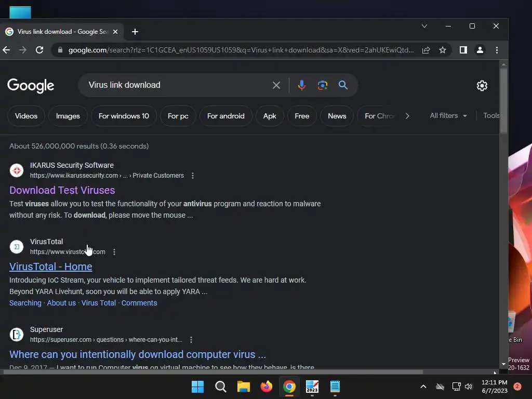The image size is (532, 399).
Task: Bookmark this page with star icon
Action: pyautogui.click(x=443, y=50)
